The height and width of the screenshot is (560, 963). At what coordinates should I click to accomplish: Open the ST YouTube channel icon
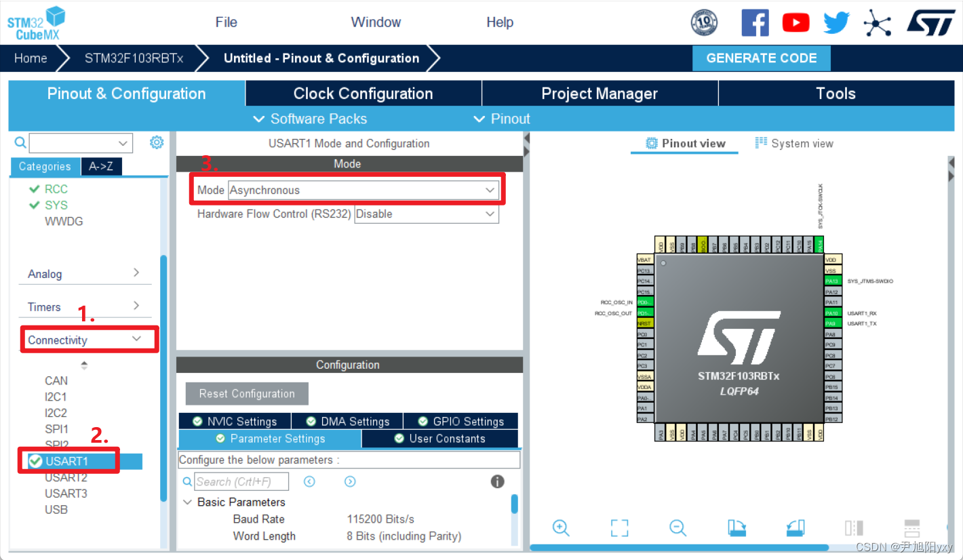point(795,23)
